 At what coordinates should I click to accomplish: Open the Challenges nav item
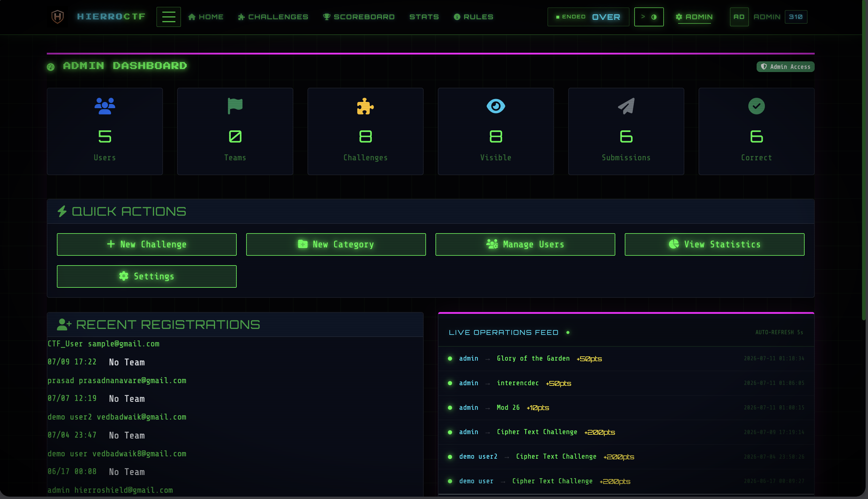click(273, 17)
